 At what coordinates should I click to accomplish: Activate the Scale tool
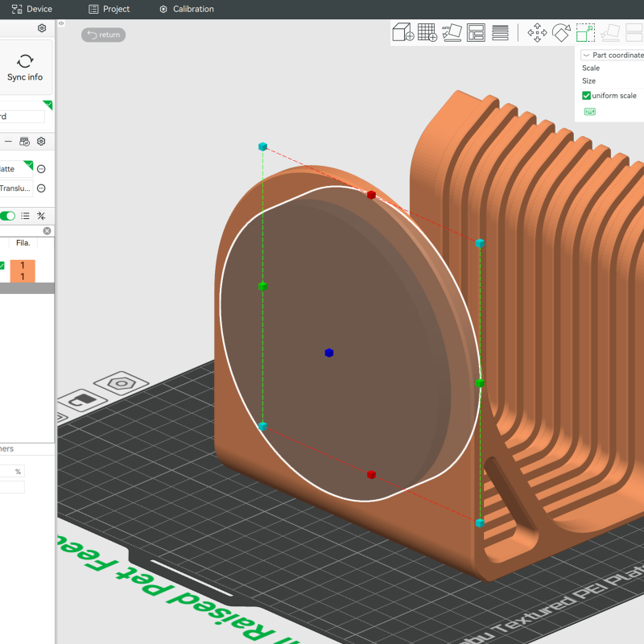point(585,33)
